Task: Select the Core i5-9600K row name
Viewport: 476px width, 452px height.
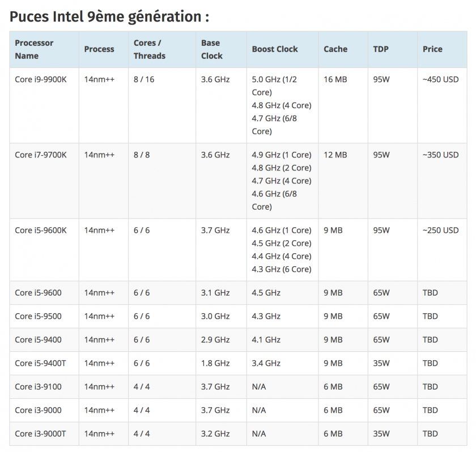Action: (41, 230)
